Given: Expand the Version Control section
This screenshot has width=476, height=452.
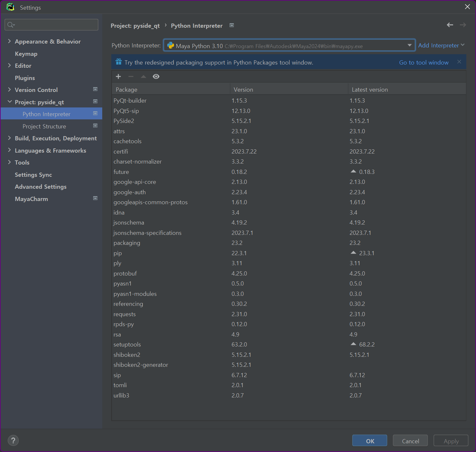Looking at the screenshot, I should [x=9, y=89].
